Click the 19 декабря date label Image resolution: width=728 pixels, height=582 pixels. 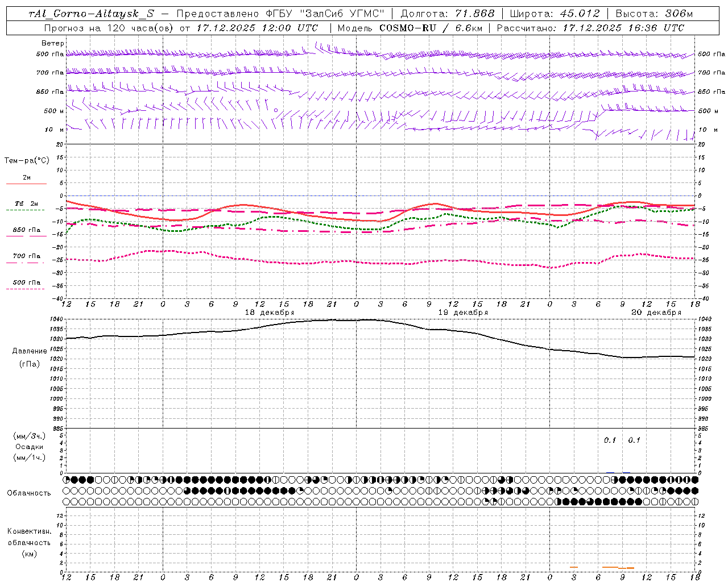click(x=463, y=313)
